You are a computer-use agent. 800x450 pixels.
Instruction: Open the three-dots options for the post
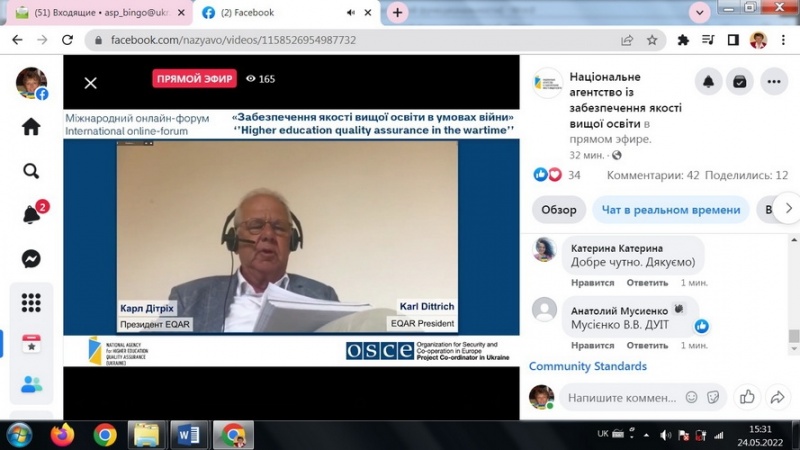point(774,82)
